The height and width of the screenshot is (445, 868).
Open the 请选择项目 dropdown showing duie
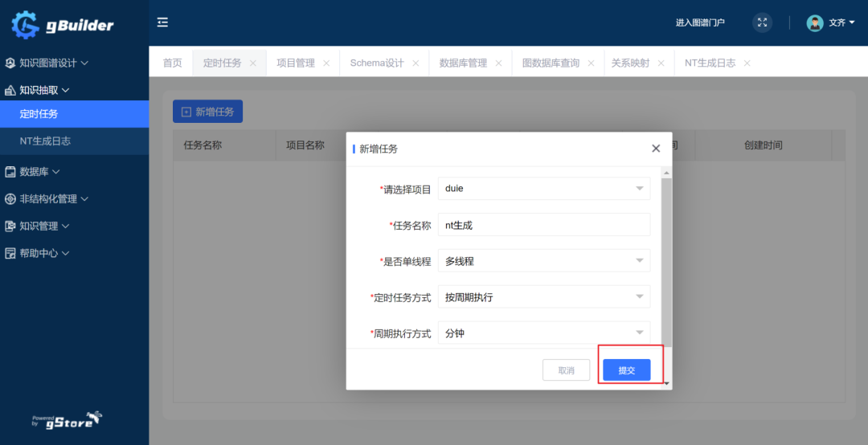click(544, 189)
